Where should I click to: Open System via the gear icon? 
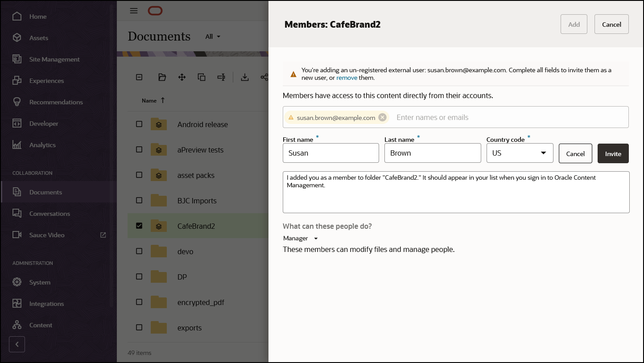17,282
